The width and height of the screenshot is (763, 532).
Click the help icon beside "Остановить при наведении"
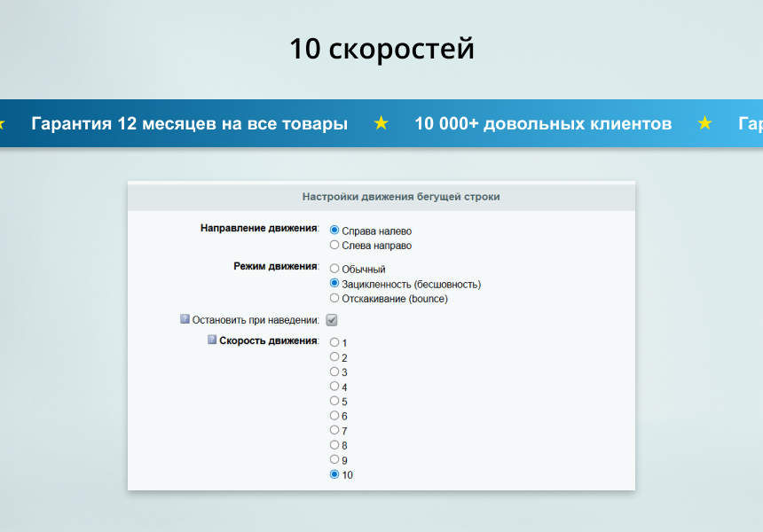pyautogui.click(x=185, y=319)
